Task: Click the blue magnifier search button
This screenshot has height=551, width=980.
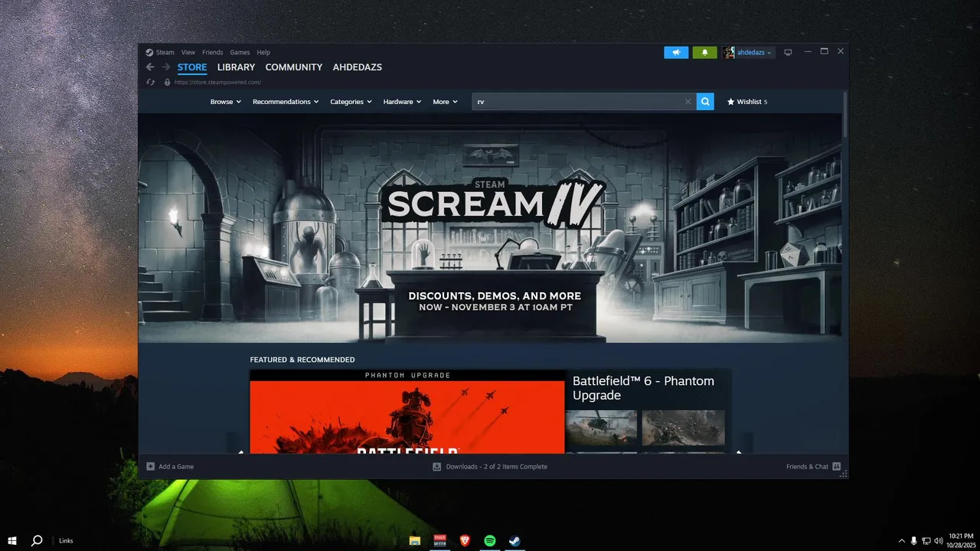Action: click(x=705, y=101)
